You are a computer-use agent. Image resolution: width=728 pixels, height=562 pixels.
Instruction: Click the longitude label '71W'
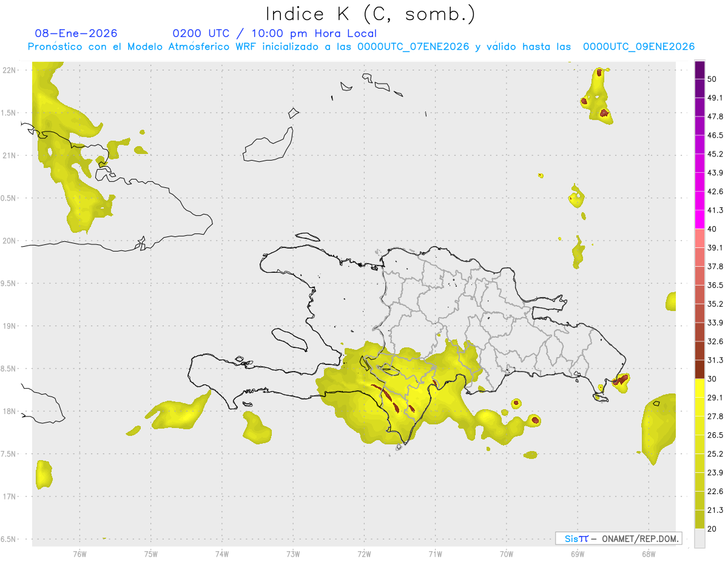(435, 554)
